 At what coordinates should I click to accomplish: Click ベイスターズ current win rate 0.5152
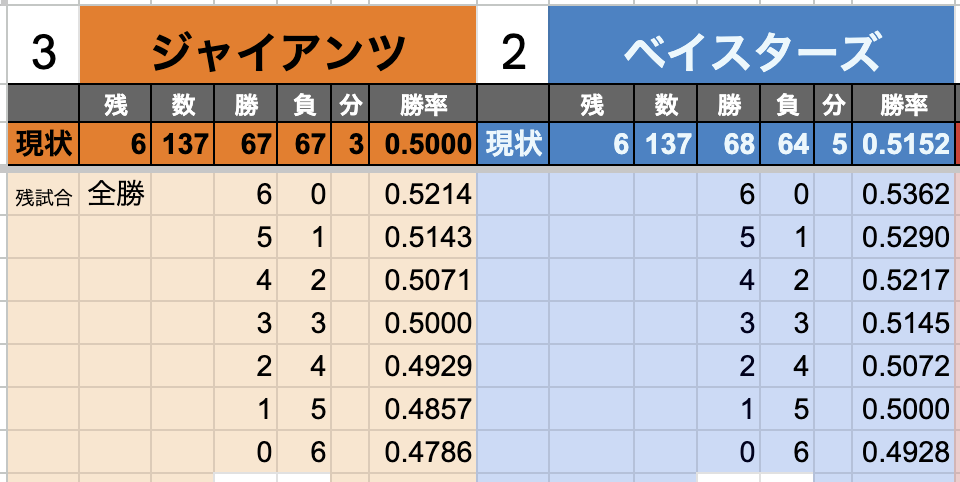point(903,145)
